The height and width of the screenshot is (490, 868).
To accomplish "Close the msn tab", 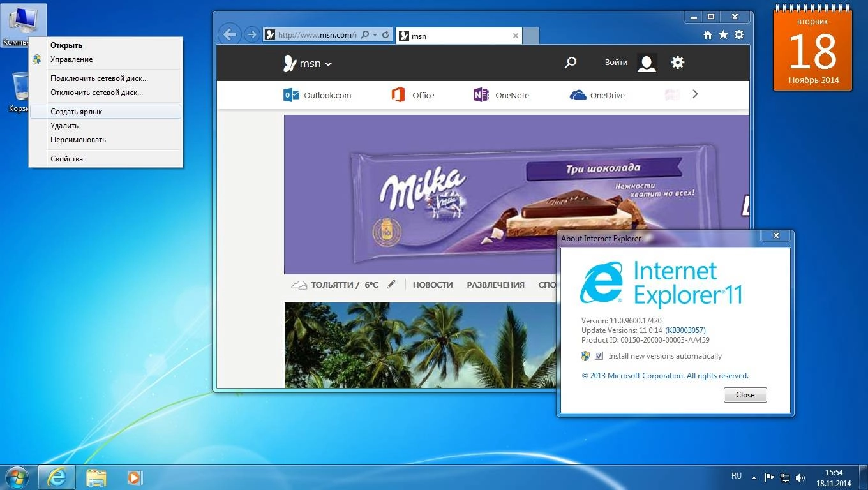I will click(516, 36).
